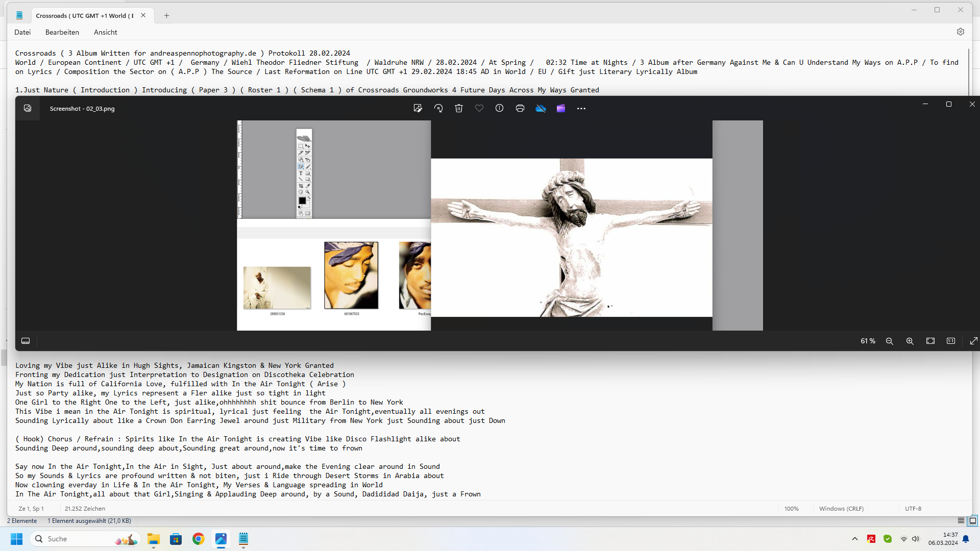Click the Windows (CRLF) line ending status
Viewport: 980px width, 551px height.
coord(842,509)
